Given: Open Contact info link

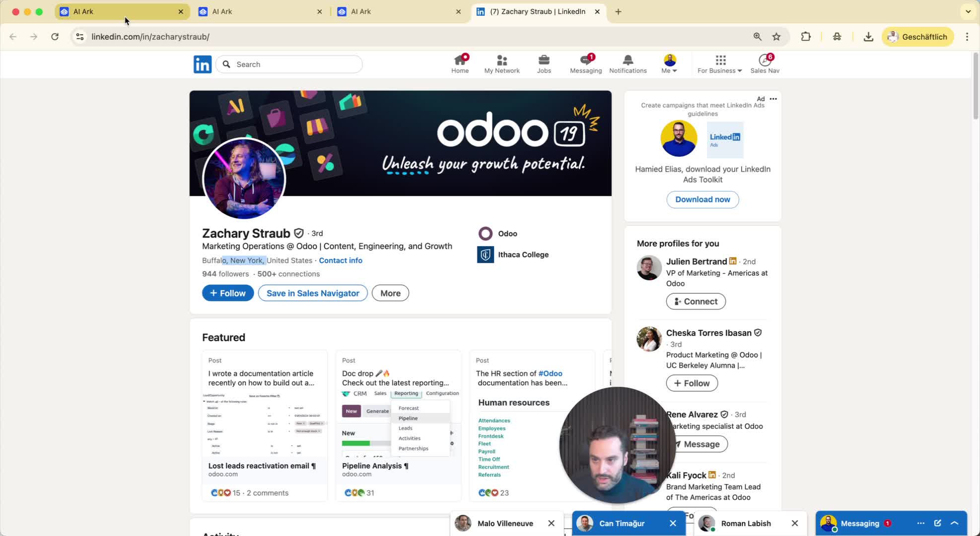Looking at the screenshot, I should (341, 261).
